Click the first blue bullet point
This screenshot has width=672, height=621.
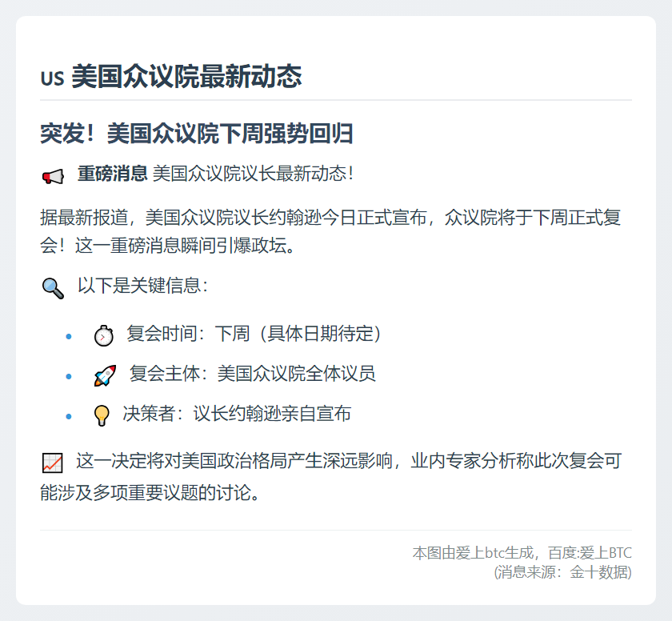pos(69,336)
